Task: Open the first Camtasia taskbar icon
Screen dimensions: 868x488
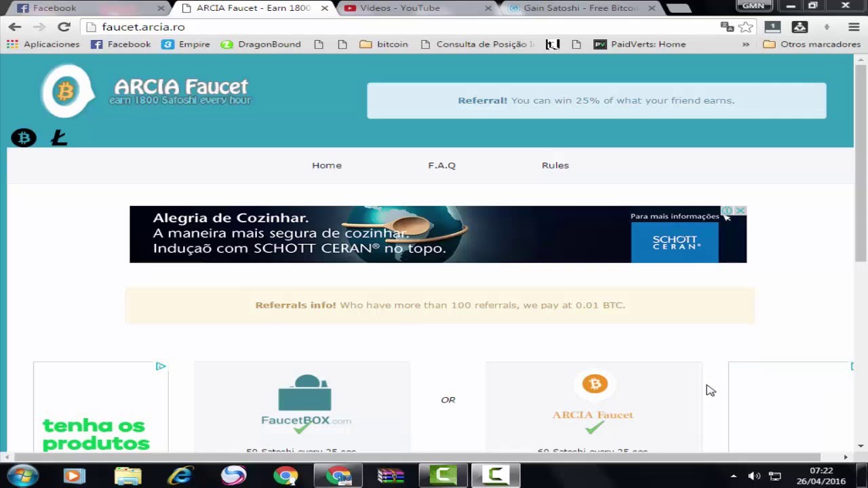Action: [443, 475]
